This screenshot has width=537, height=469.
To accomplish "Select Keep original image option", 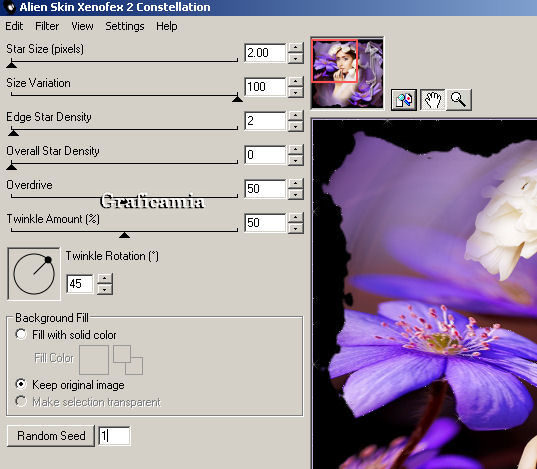I will (21, 384).
